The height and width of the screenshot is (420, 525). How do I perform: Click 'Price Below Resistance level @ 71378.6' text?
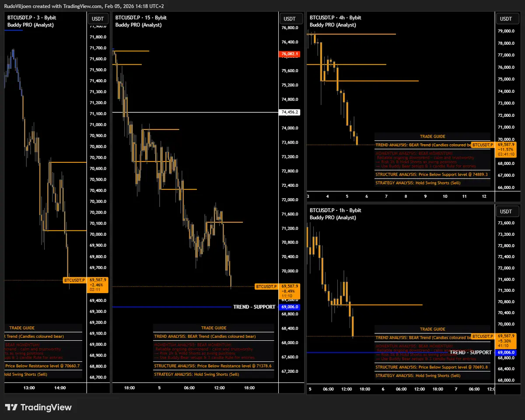pyautogui.click(x=234, y=366)
